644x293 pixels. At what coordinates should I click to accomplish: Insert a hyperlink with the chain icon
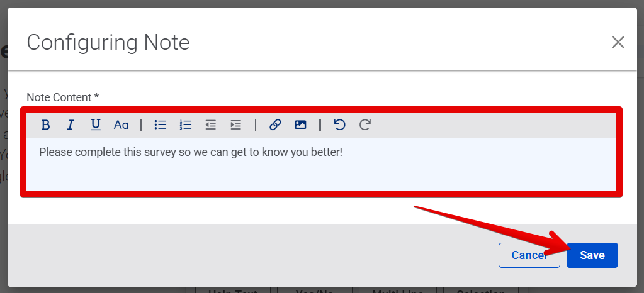tap(275, 125)
